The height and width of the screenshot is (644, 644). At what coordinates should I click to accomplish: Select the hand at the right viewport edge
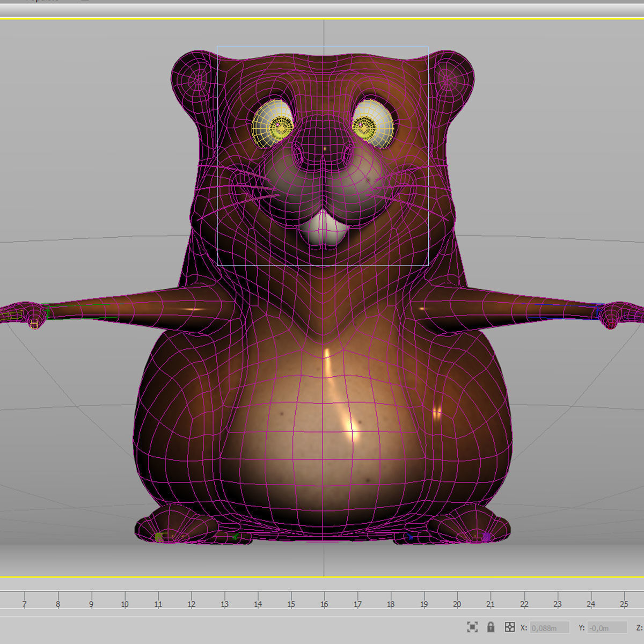click(x=621, y=315)
